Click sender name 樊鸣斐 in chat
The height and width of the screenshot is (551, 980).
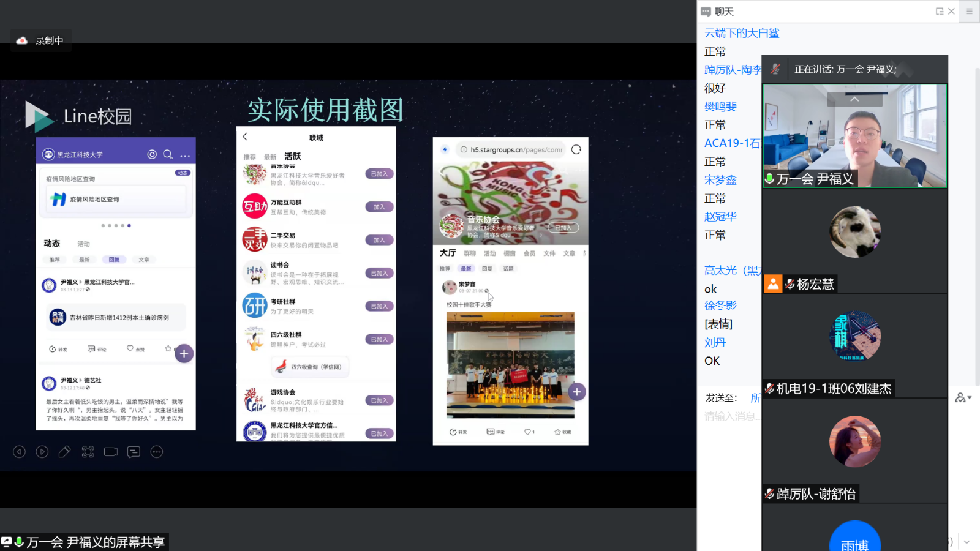[720, 107]
